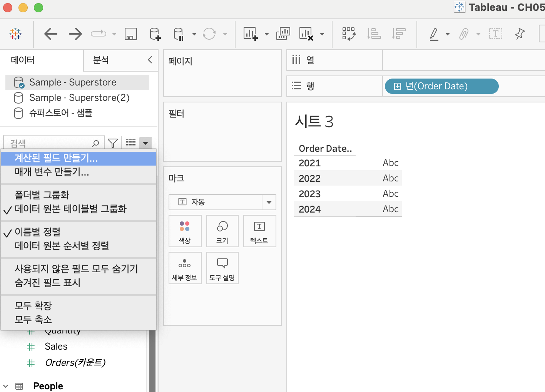Click the swap rows and columns icon
This screenshot has width=545, height=392.
pos(349,34)
